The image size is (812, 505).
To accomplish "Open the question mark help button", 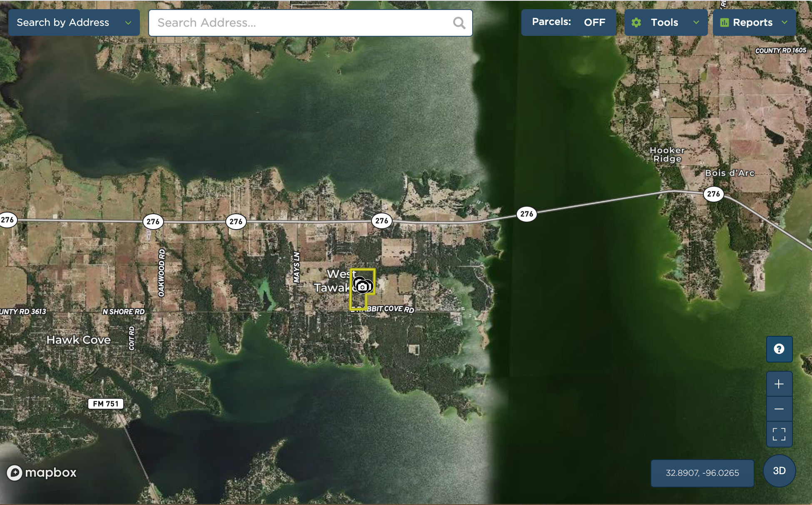I will click(779, 349).
